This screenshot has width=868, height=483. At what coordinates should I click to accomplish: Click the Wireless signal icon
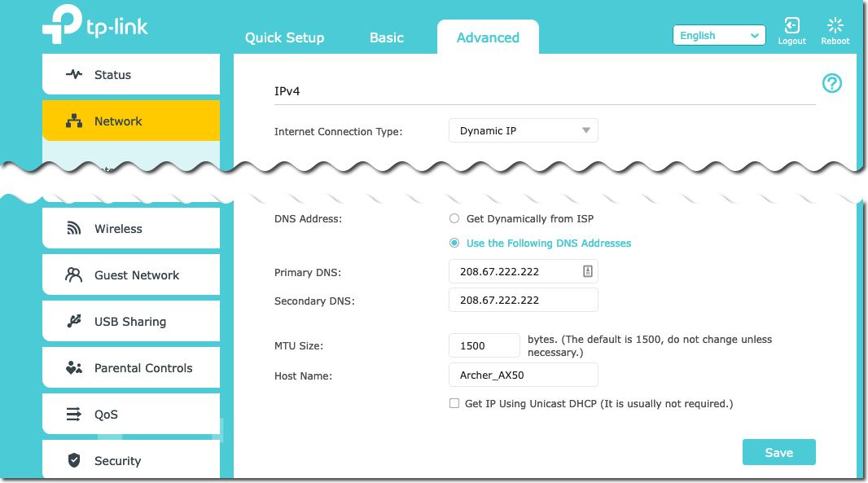pyautogui.click(x=74, y=229)
